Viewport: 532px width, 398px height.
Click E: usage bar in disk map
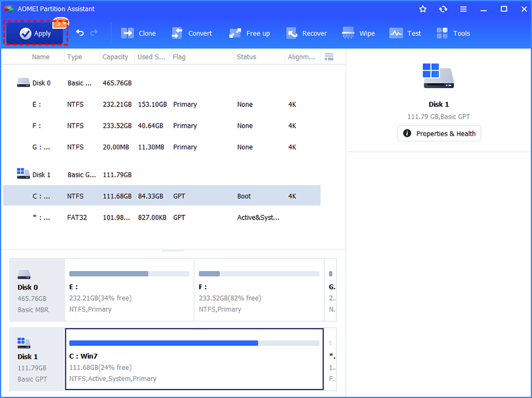click(129, 274)
